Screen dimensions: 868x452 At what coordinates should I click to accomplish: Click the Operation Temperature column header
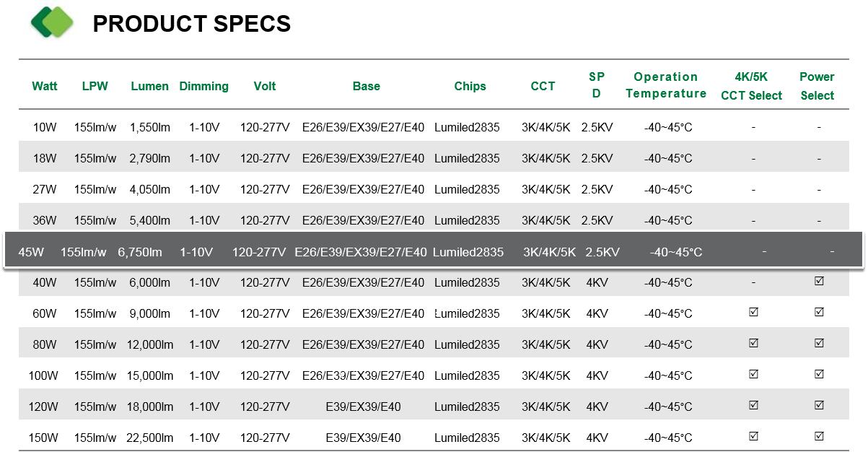(666, 85)
